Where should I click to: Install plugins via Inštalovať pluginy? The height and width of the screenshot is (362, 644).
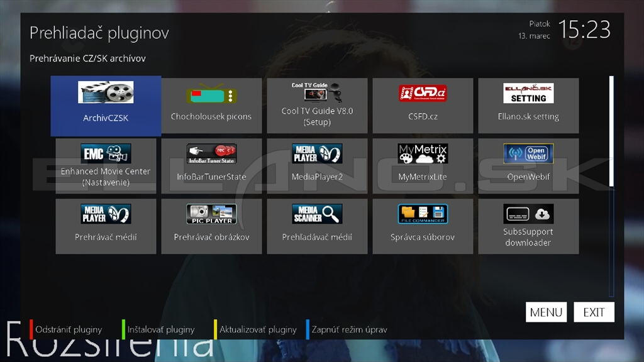tap(160, 329)
